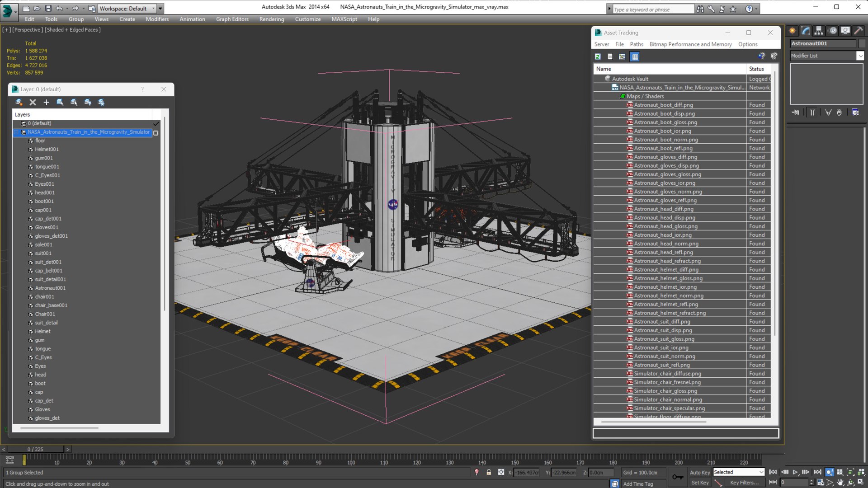The height and width of the screenshot is (488, 868).
Task: Open the Motion command panel tab
Action: pos(833,31)
